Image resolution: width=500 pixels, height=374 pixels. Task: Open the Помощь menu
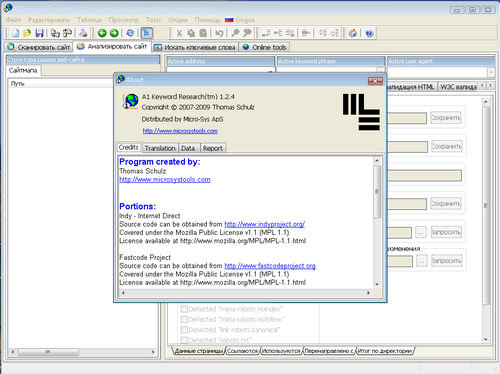(207, 20)
